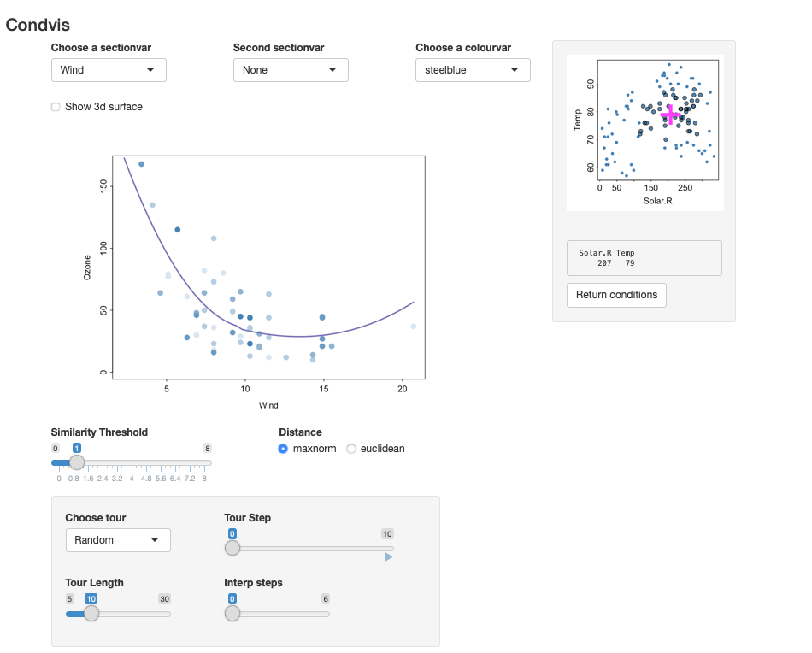Play the Tour Step animation
The height and width of the screenshot is (653, 812).
[388, 557]
